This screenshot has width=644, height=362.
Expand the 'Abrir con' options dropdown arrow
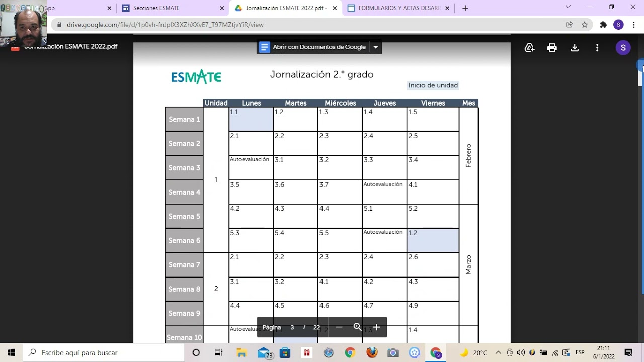pyautogui.click(x=375, y=47)
